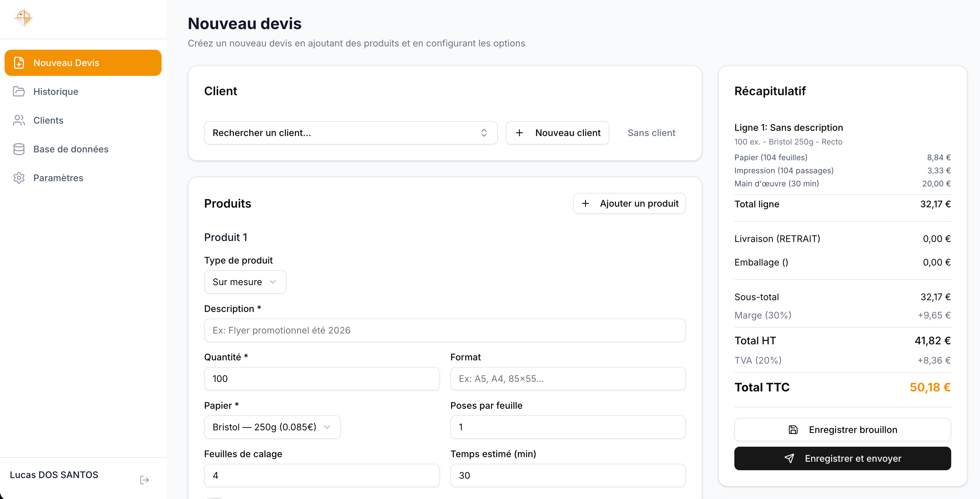
Task: Click the Total HT value 41,82 €
Action: point(933,340)
